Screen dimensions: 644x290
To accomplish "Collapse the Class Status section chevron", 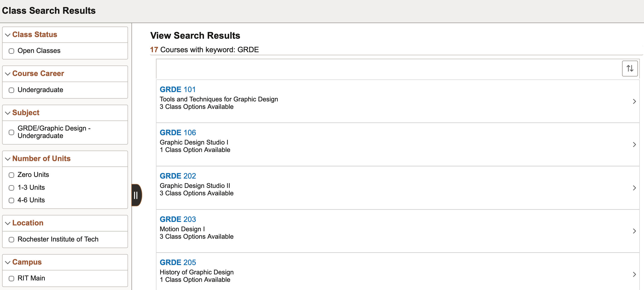I will pos(7,35).
